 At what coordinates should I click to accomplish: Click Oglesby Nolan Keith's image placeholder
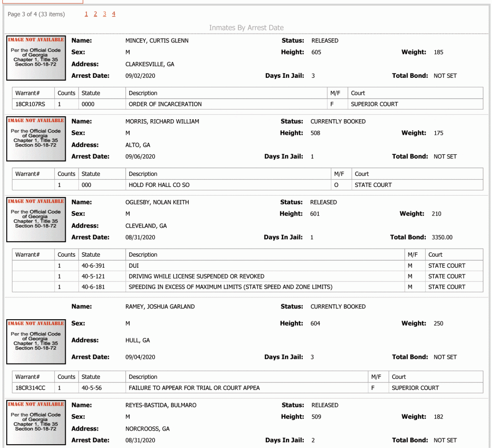click(x=36, y=220)
